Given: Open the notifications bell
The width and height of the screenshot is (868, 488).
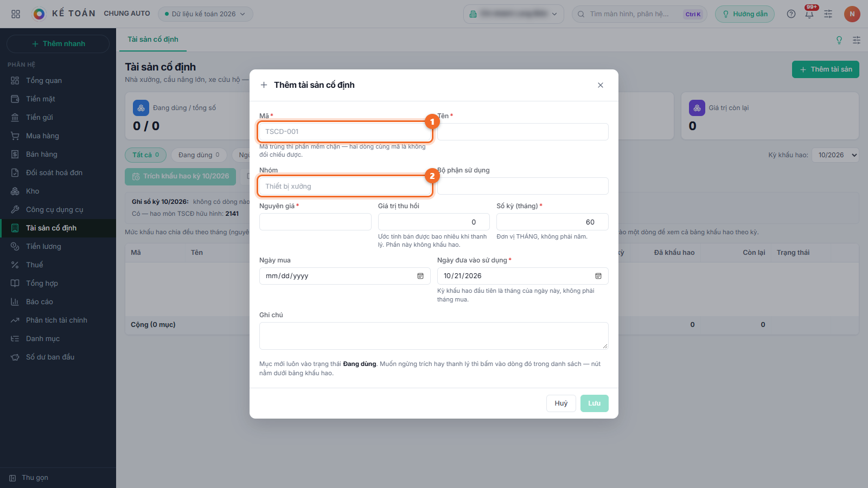Looking at the screenshot, I should point(809,14).
